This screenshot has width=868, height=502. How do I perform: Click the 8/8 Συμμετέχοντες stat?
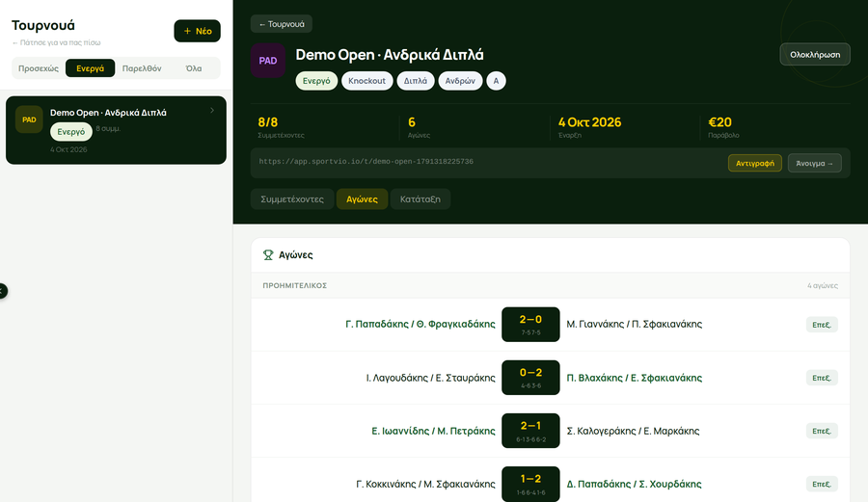pos(281,127)
